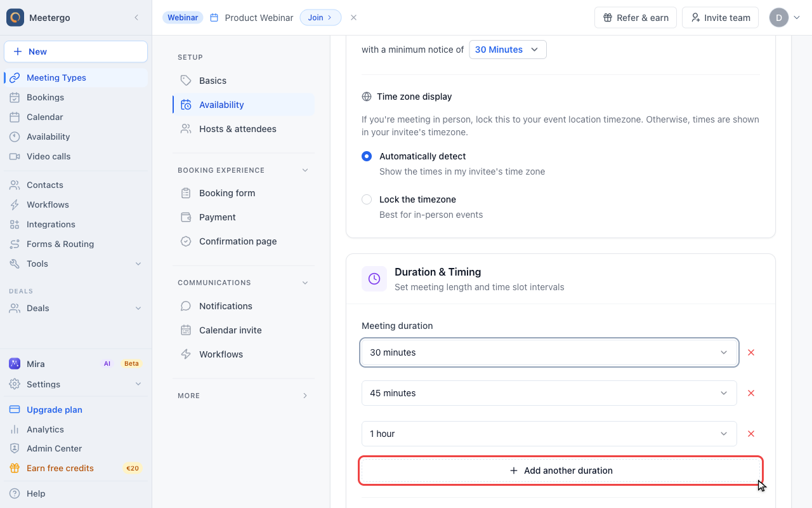
Task: Remove the 45 minutes duration
Action: coord(751,393)
